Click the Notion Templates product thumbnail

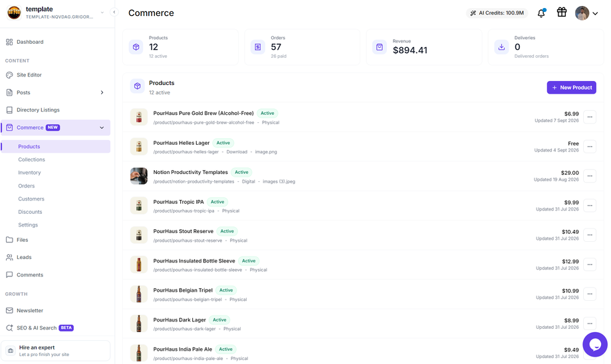coord(139,176)
